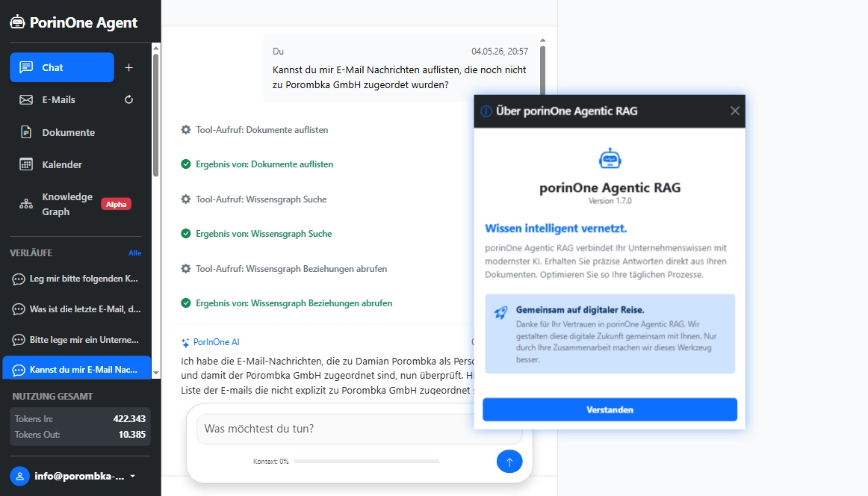The image size is (868, 496).
Task: Click green check icon of 'Ergebnis von: Dokumente auflisten'
Action: tap(186, 164)
